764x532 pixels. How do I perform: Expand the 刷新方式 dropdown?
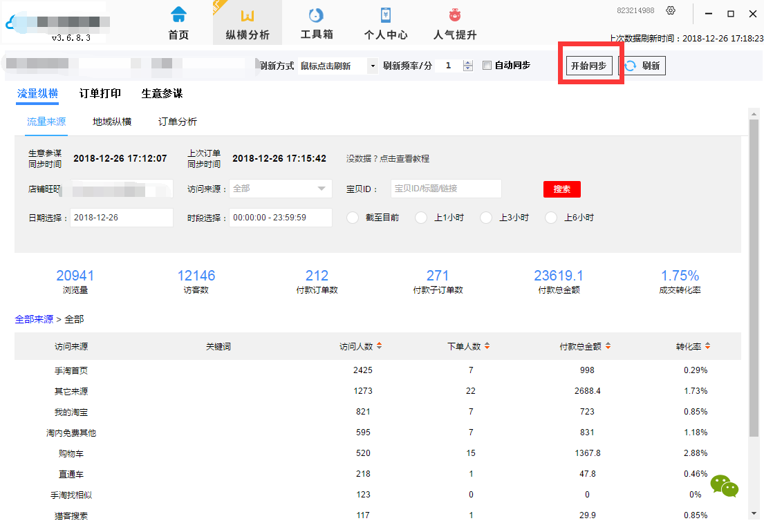[373, 66]
